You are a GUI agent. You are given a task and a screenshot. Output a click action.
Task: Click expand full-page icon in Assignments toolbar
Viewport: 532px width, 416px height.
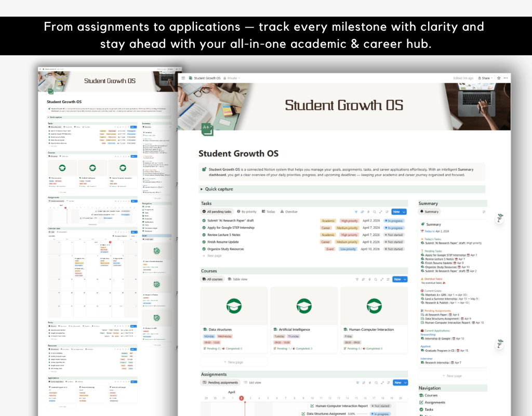tap(382, 383)
